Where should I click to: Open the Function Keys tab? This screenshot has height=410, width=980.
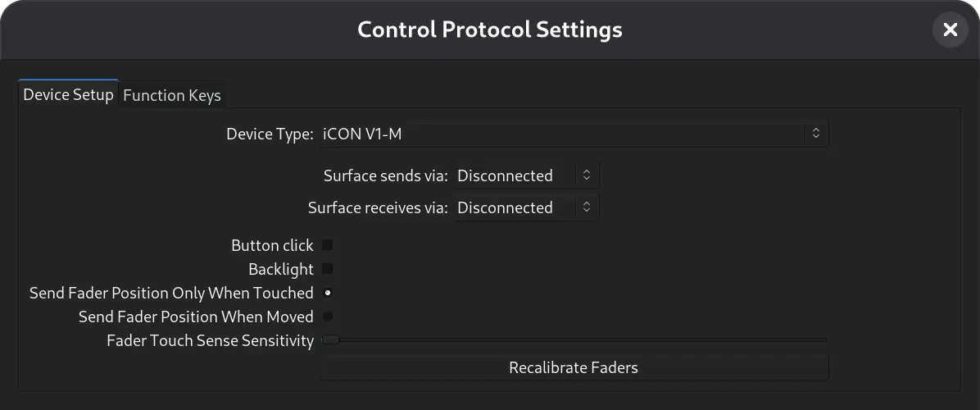pos(172,95)
